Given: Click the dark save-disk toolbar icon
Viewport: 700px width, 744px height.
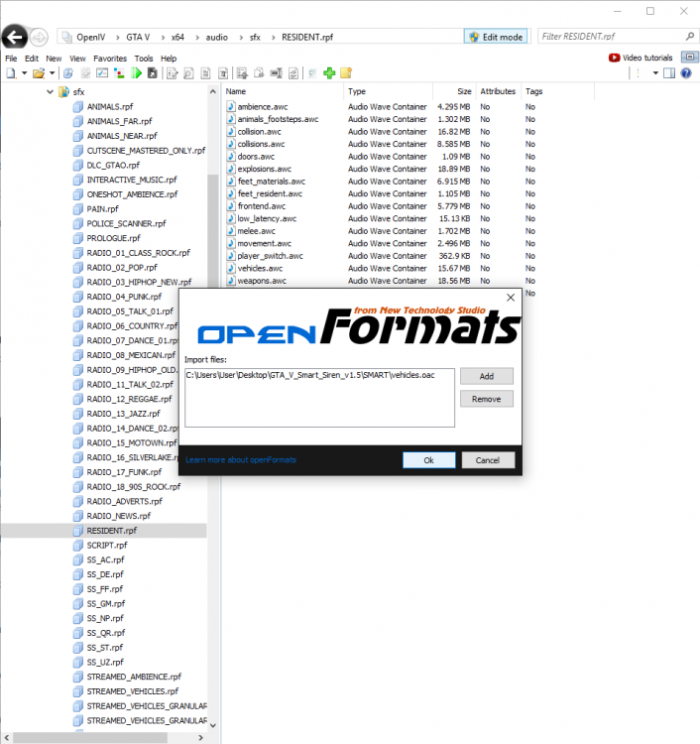Looking at the screenshot, I should point(153,73).
